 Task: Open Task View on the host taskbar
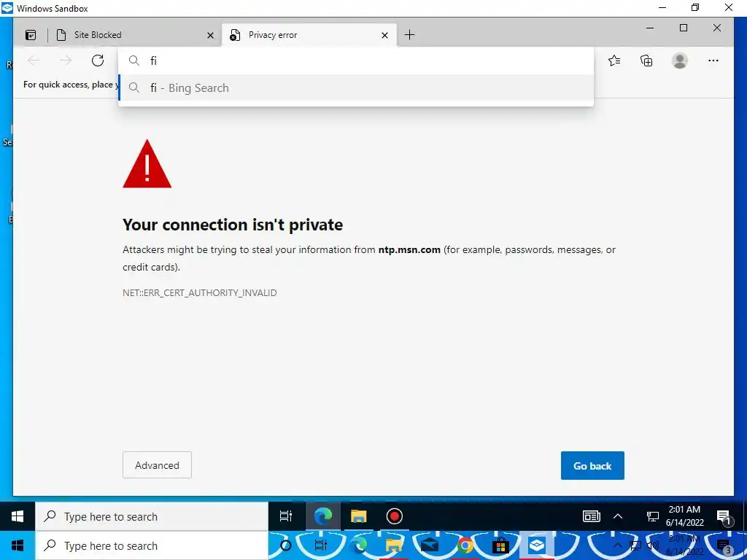coord(321,545)
